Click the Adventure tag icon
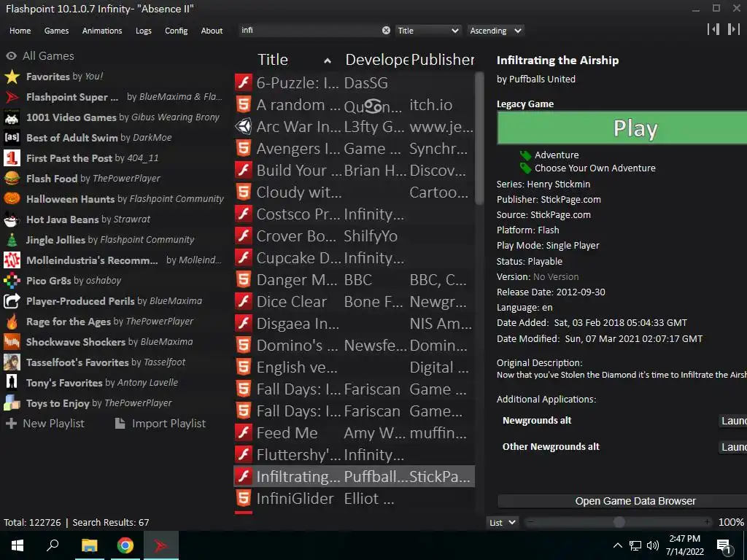The height and width of the screenshot is (560, 747). coord(525,155)
